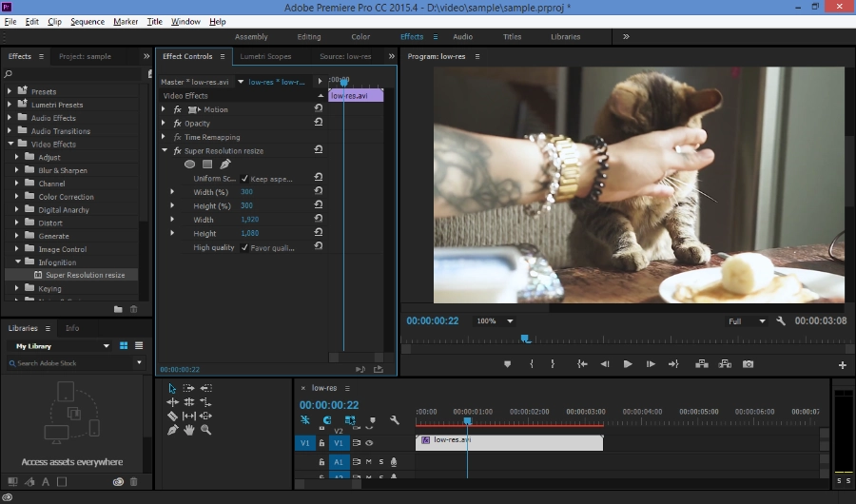Reset the Motion effect

click(x=319, y=108)
